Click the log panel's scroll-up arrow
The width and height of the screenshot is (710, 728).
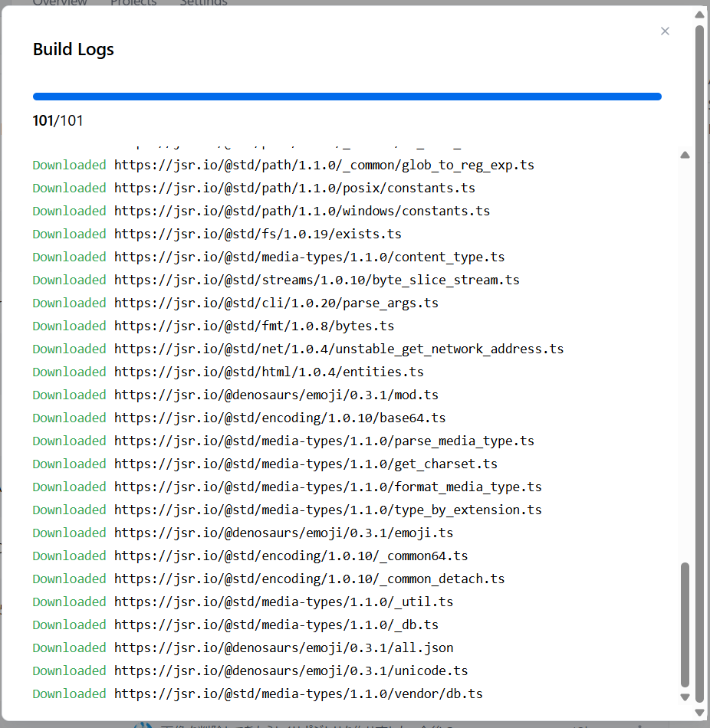[685, 155]
